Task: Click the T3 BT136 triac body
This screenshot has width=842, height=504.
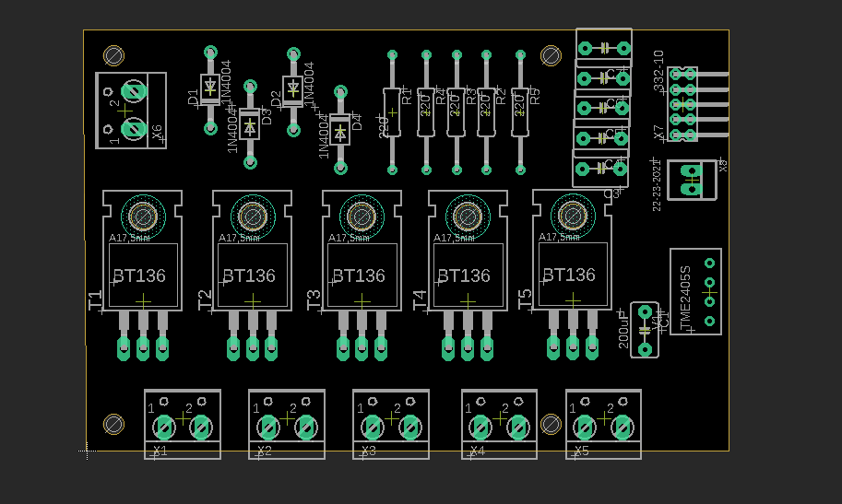Action: (x=362, y=275)
